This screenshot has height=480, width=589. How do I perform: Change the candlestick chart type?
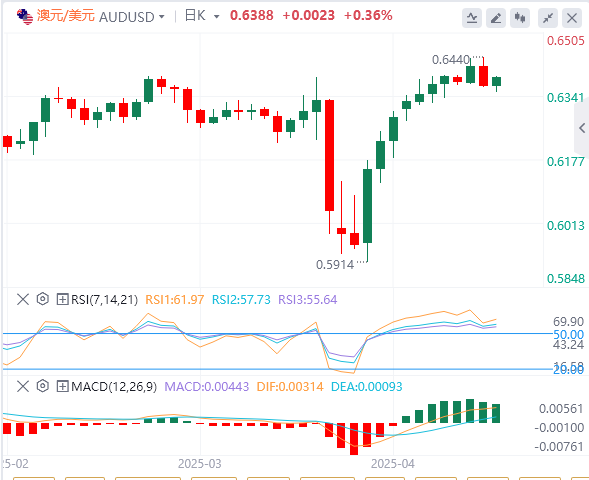pos(520,18)
